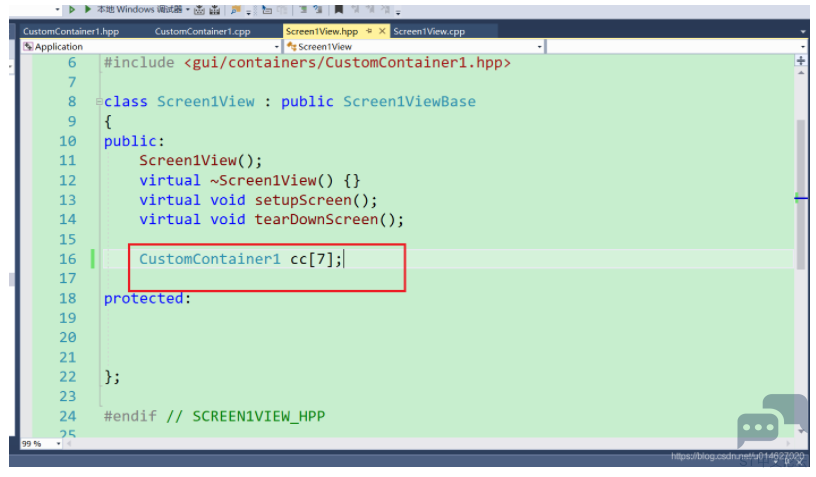
Task: Close the Screen1View.hpp tab
Action: [x=382, y=31]
